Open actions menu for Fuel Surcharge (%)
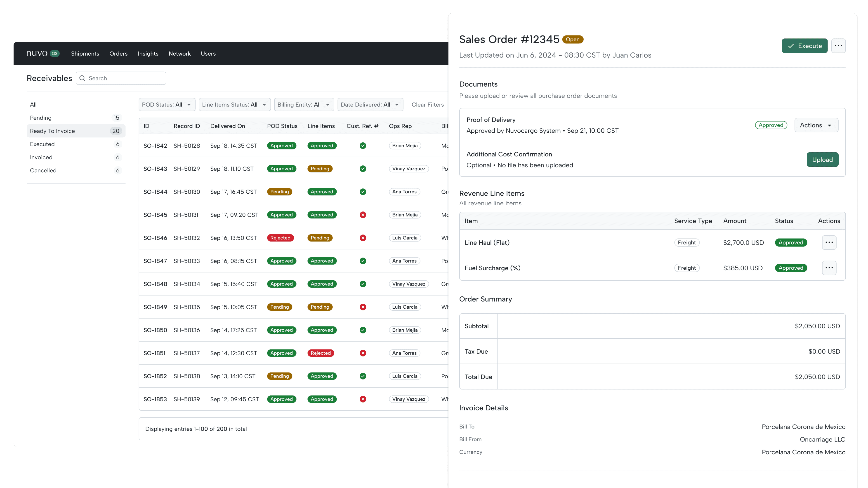The width and height of the screenshot is (868, 488). pyautogui.click(x=829, y=268)
